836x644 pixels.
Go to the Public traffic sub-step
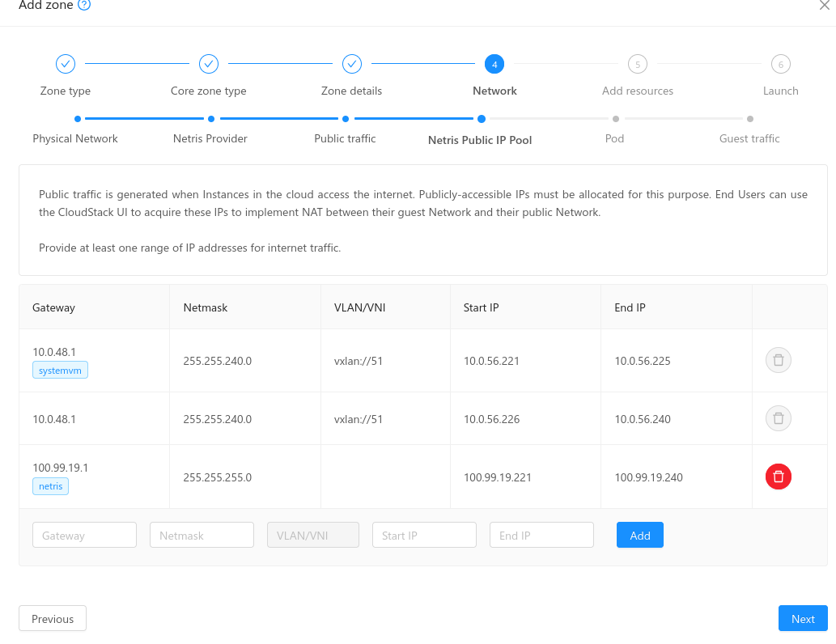[x=346, y=119]
